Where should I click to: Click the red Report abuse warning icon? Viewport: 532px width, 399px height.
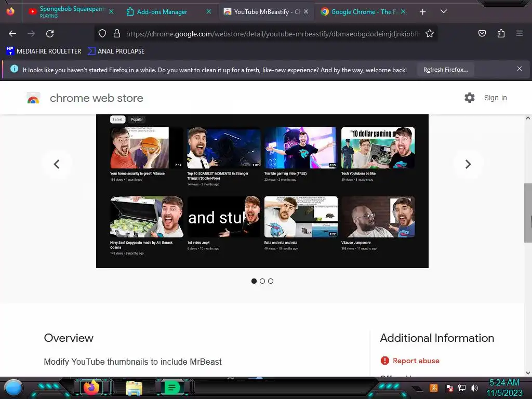pyautogui.click(x=385, y=361)
